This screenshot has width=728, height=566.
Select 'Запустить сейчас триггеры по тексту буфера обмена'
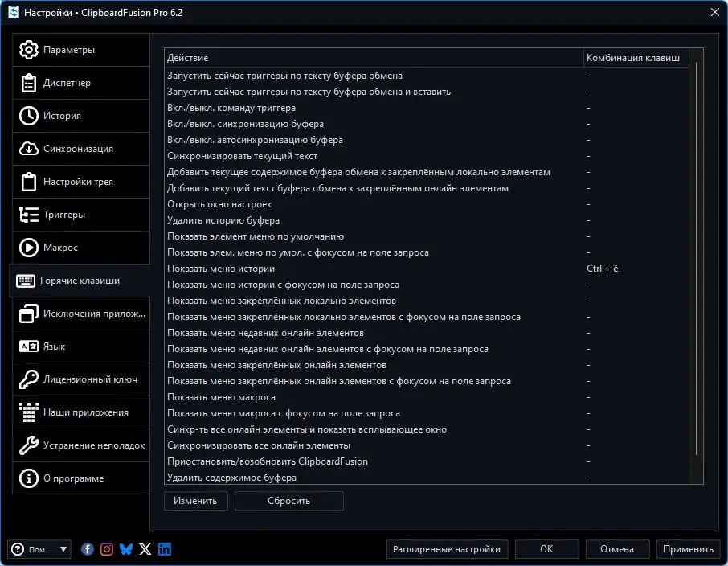[x=427, y=76]
